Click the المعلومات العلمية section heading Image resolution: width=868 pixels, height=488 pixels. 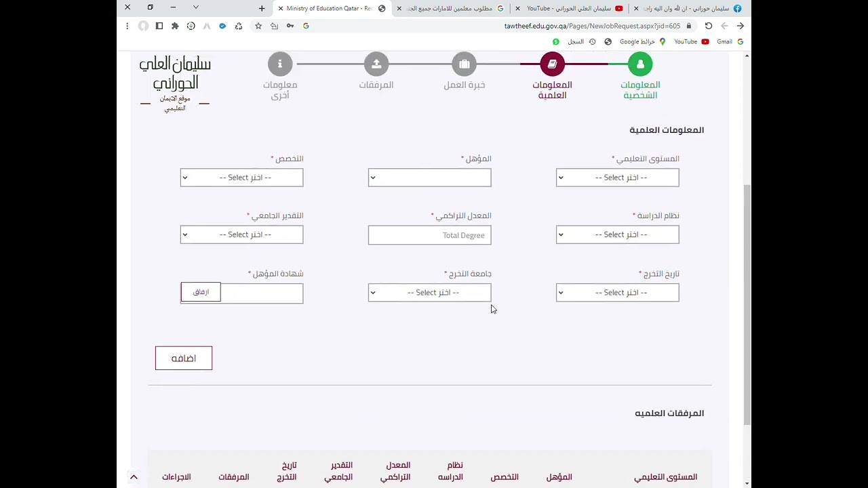pos(667,130)
